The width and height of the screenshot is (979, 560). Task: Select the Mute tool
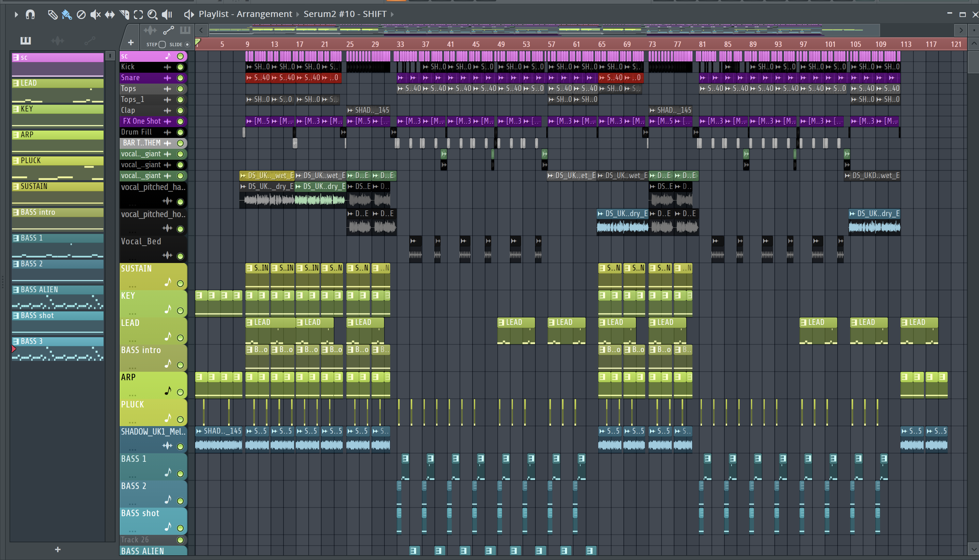coord(95,15)
